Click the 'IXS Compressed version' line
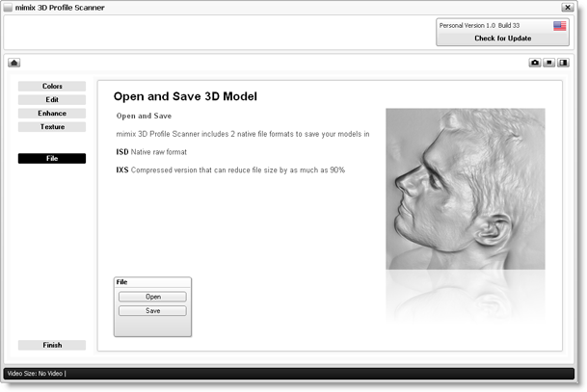This screenshot has width=587, height=392. pos(230,170)
